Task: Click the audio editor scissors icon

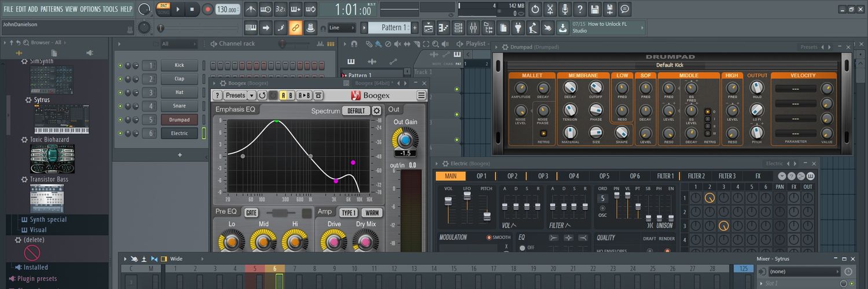Action: coord(550,9)
